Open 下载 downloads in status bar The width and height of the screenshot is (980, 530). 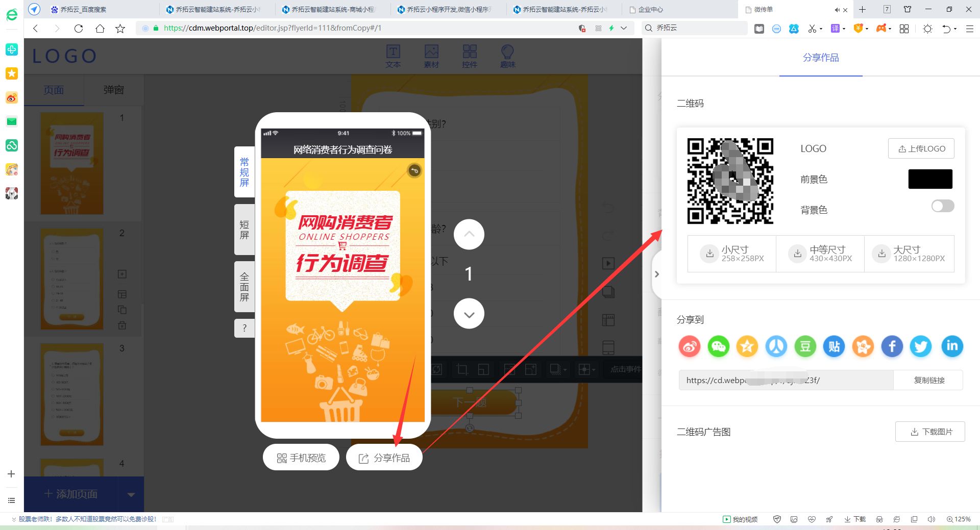(855, 519)
